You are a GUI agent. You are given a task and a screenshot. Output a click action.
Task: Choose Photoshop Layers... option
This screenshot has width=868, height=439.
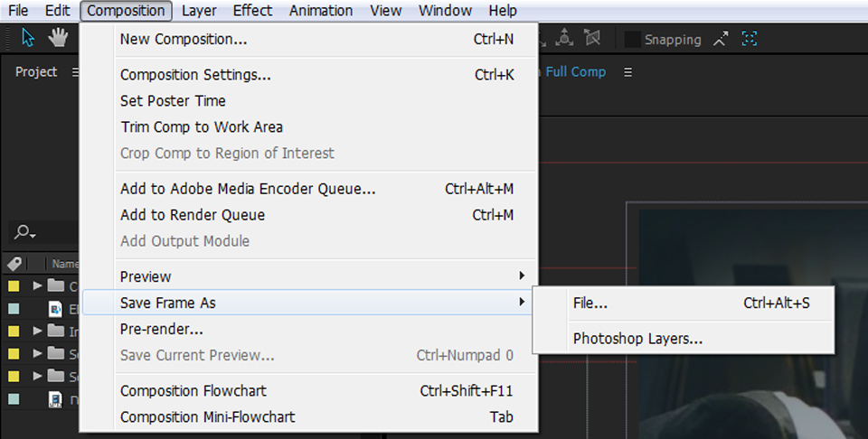pos(637,339)
